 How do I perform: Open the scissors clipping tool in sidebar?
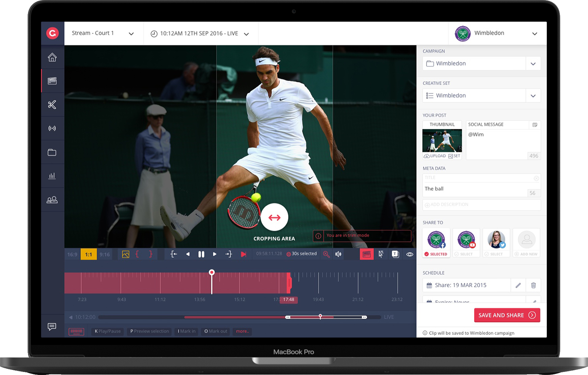[52, 105]
